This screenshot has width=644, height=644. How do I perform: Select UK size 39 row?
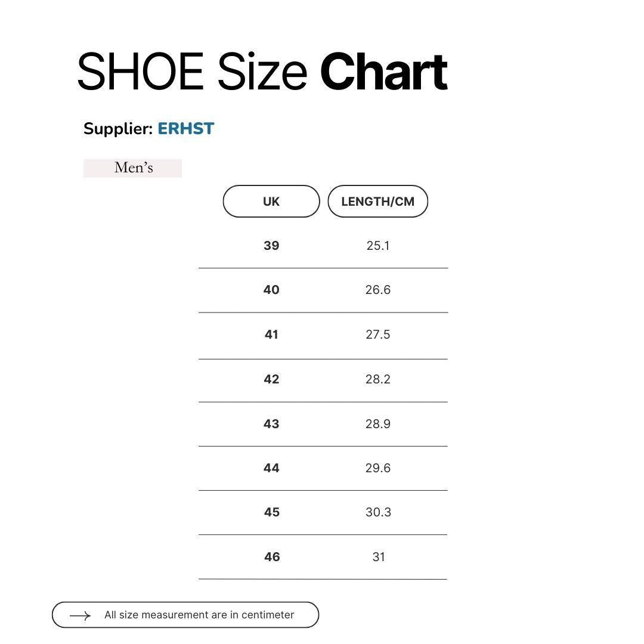click(x=323, y=246)
